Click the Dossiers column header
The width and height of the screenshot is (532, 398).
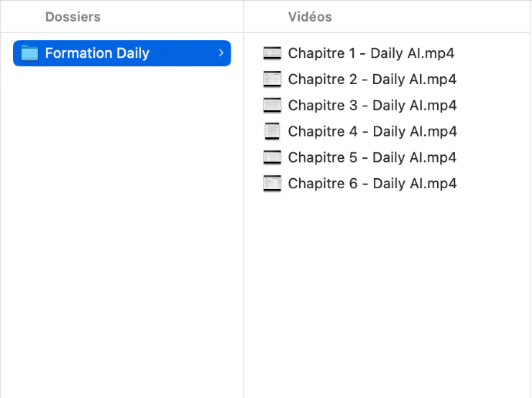coord(72,17)
